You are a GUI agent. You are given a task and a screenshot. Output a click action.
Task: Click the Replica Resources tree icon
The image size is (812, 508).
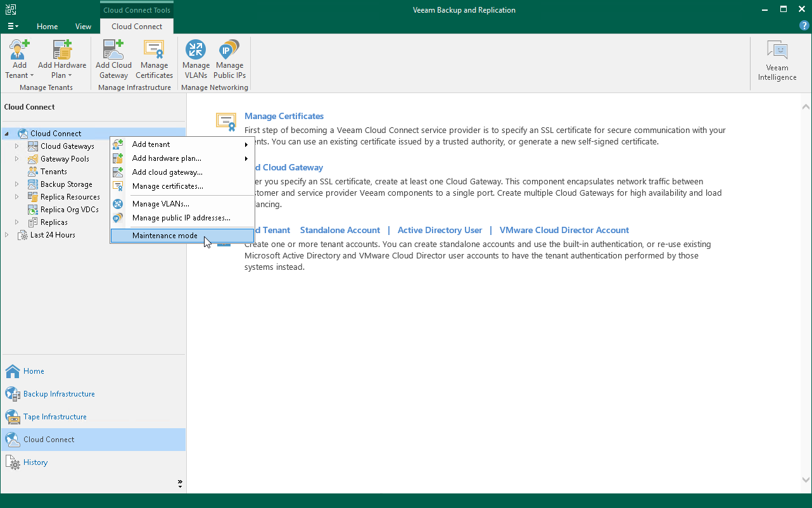[x=33, y=197]
